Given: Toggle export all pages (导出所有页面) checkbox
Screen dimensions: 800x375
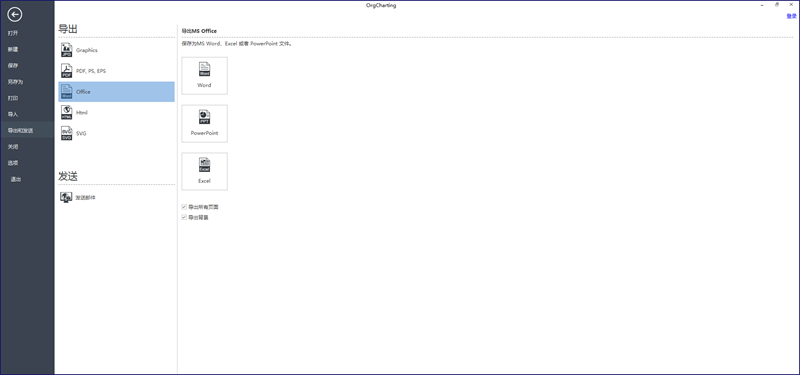Looking at the screenshot, I should pos(184,207).
